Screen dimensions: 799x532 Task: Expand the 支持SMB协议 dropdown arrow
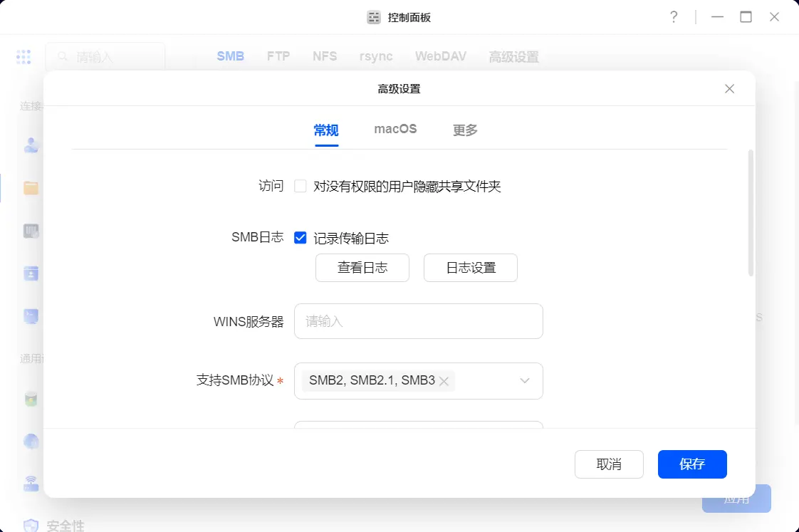pyautogui.click(x=525, y=381)
